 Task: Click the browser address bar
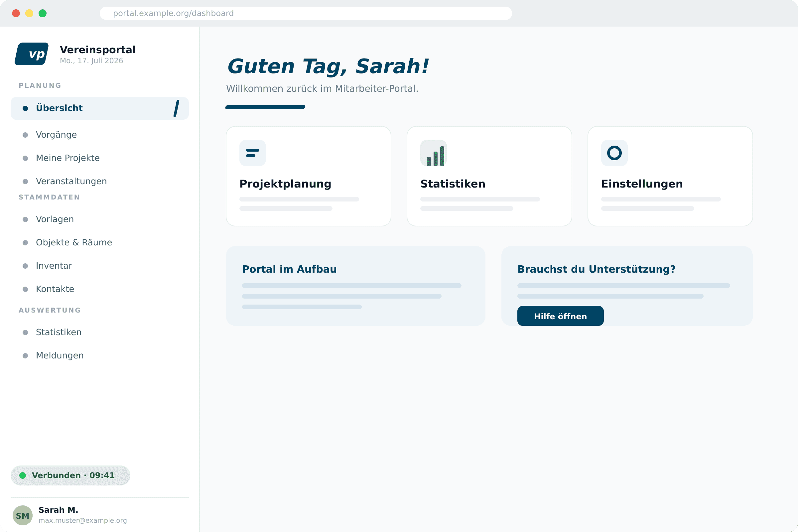pos(306,13)
